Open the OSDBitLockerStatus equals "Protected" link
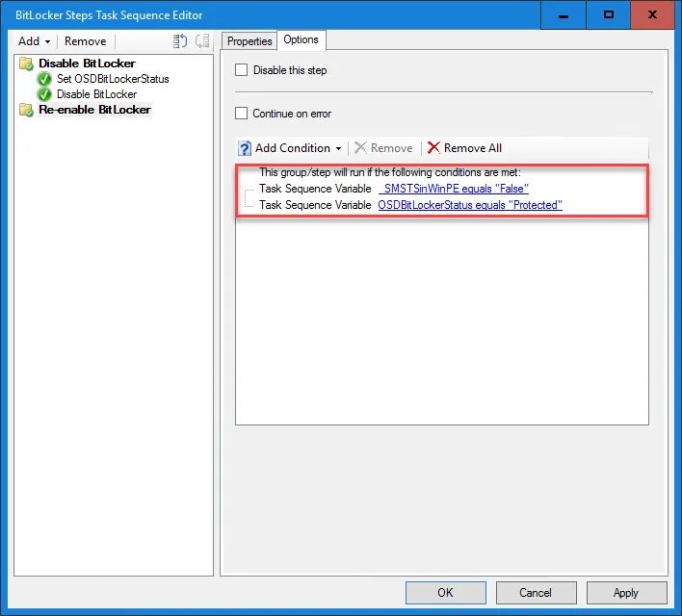682x616 pixels. (470, 205)
